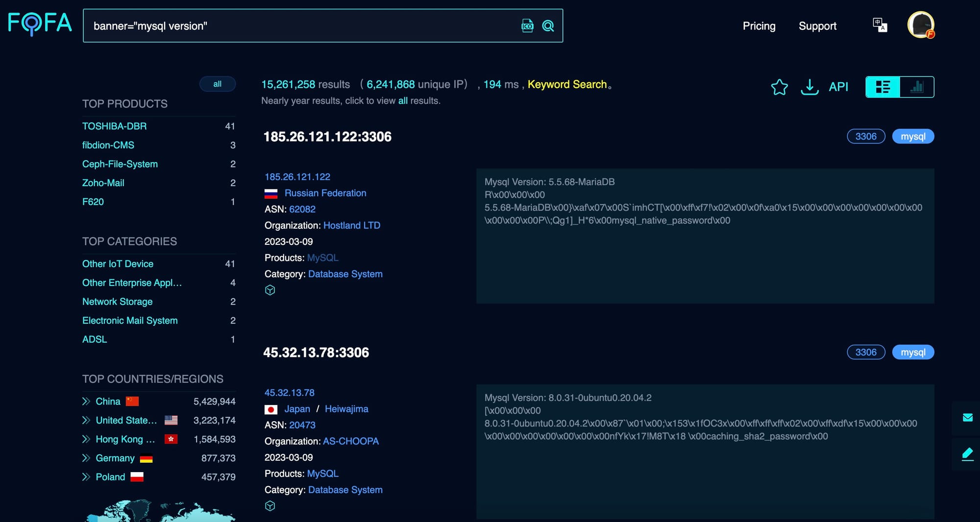
Task: Switch to chart statistics view
Action: tap(917, 87)
